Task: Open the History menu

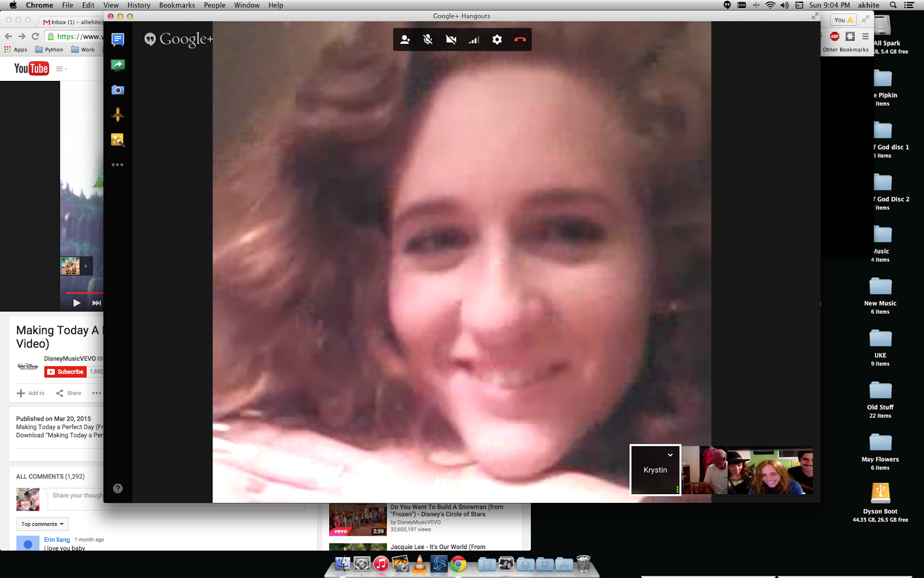Action: (139, 5)
